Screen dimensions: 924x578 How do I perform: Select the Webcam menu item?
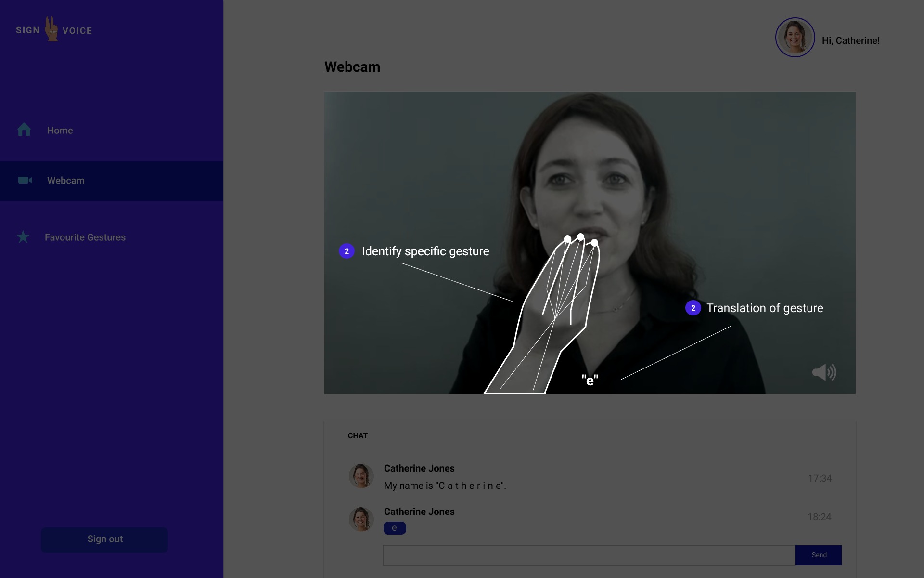[x=66, y=181]
